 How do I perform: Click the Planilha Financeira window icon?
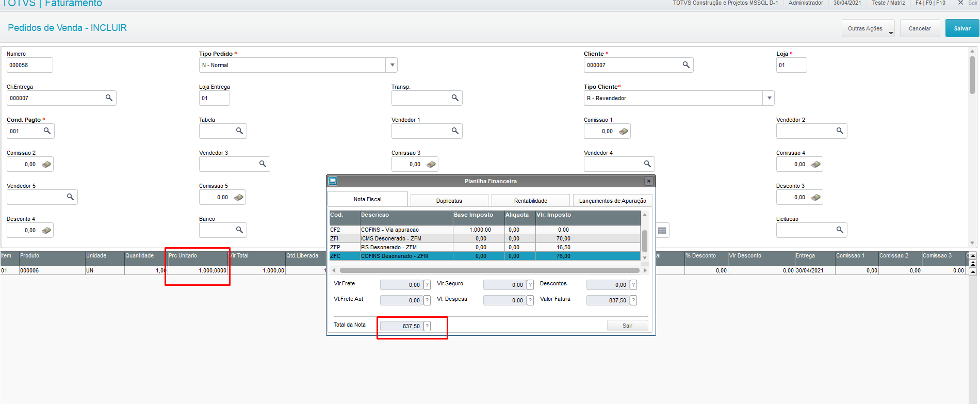pos(333,181)
